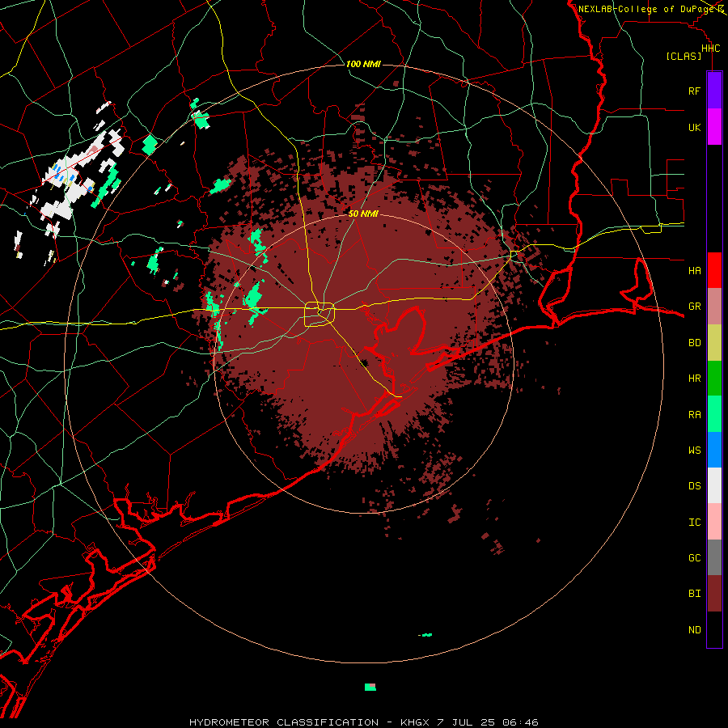Click the "HR" legend label
The height and width of the screenshot is (728, 728).
tap(694, 379)
